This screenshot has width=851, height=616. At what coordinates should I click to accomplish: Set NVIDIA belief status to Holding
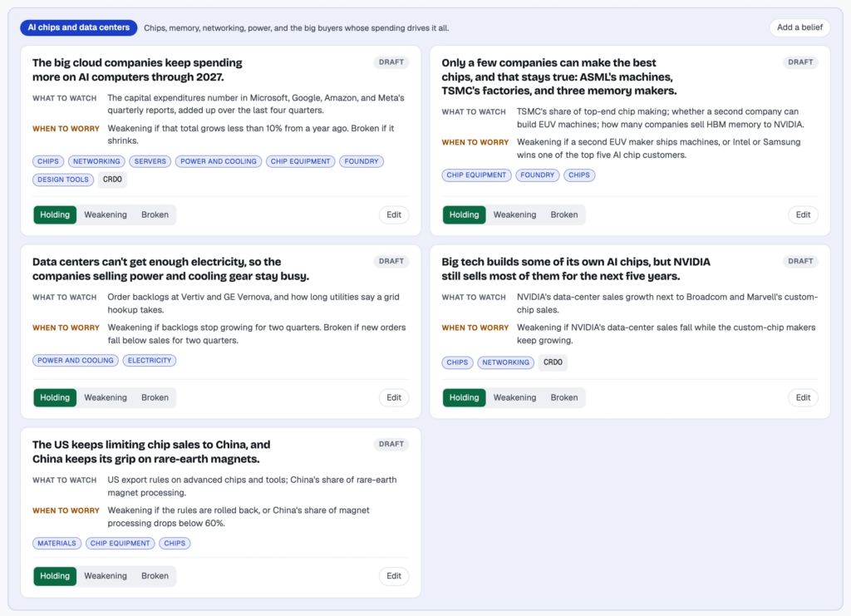(x=464, y=398)
